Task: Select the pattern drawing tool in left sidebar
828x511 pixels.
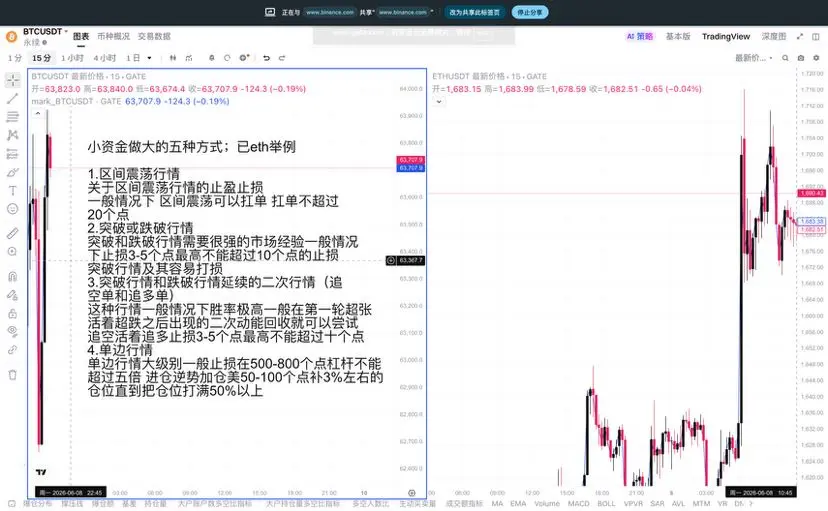Action: pyautogui.click(x=13, y=135)
